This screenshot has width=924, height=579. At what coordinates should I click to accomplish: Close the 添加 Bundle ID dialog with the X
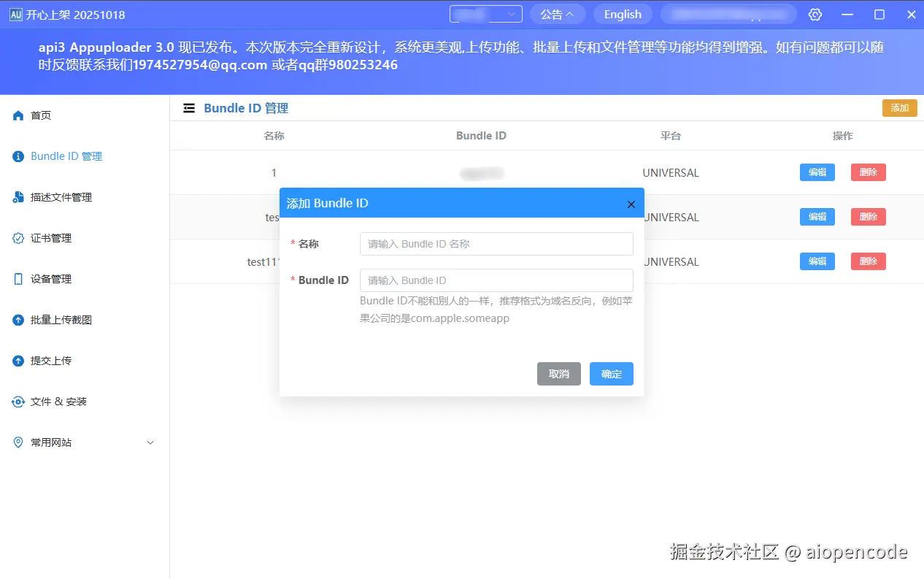[x=631, y=204]
